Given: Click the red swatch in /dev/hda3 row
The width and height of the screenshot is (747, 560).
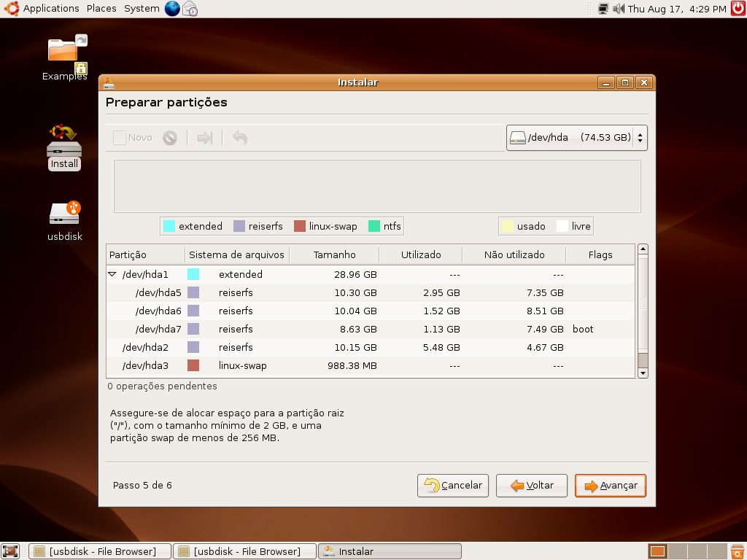Looking at the screenshot, I should click(x=193, y=365).
